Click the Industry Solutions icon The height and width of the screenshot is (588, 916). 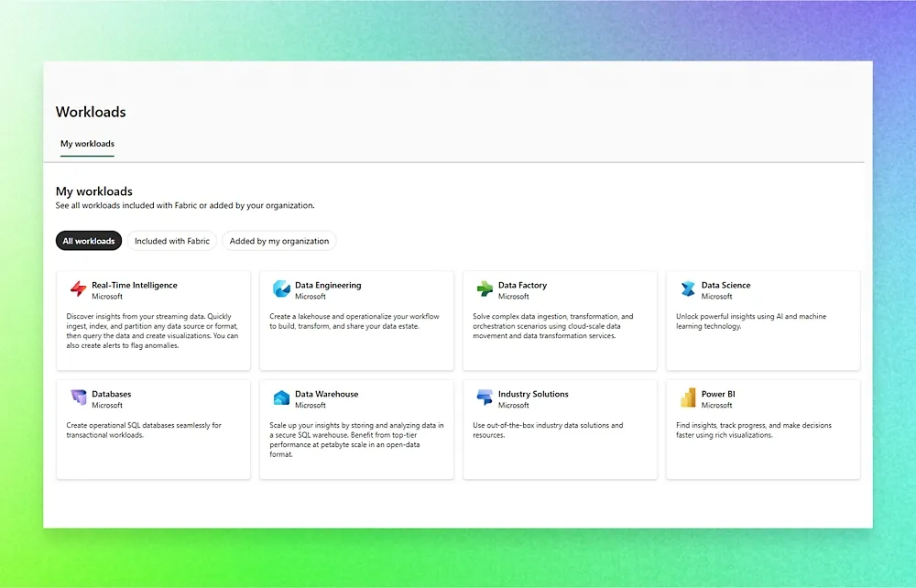click(x=485, y=397)
